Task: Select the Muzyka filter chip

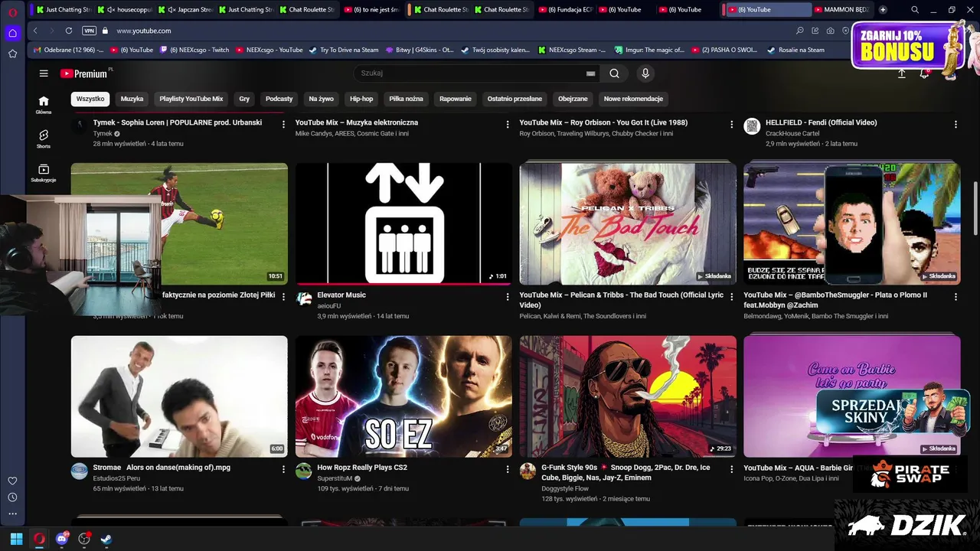Action: (132, 99)
